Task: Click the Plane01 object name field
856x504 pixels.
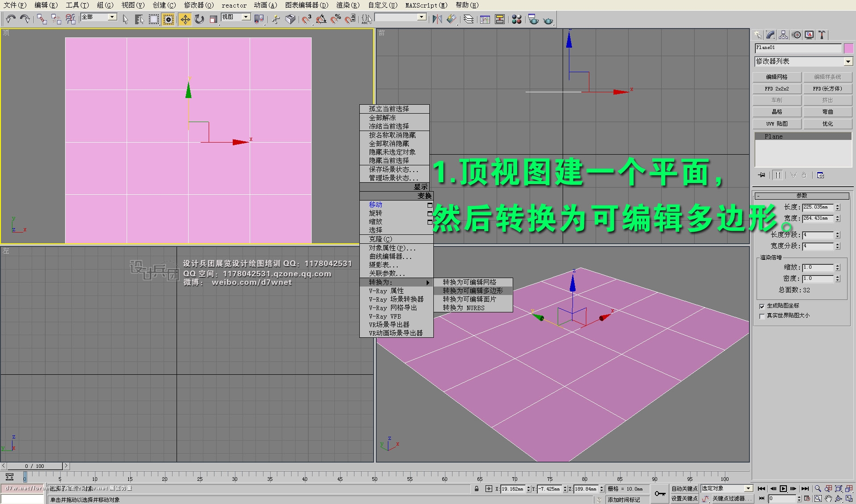Action: [798, 48]
